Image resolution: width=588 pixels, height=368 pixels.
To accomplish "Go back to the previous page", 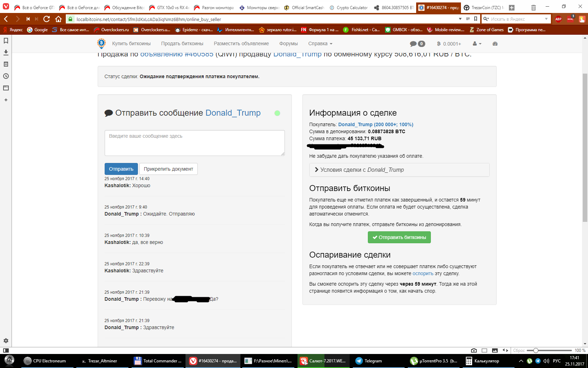I will (x=6, y=19).
